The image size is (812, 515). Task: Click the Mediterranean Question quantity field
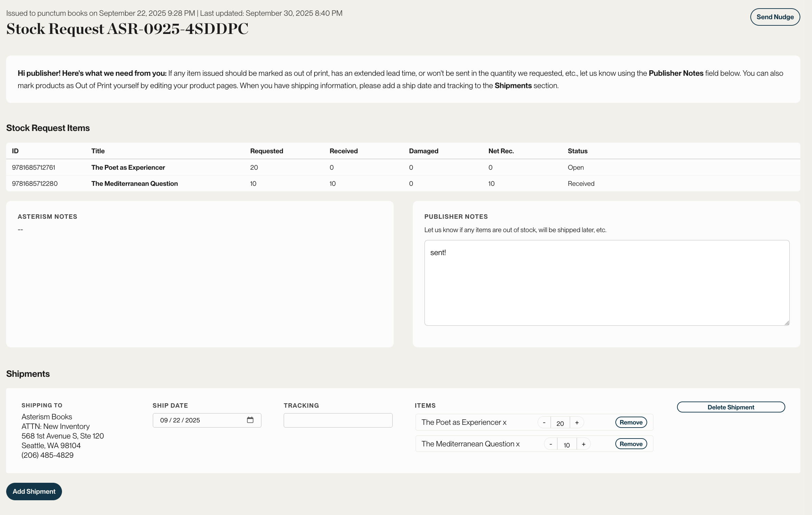(567, 445)
